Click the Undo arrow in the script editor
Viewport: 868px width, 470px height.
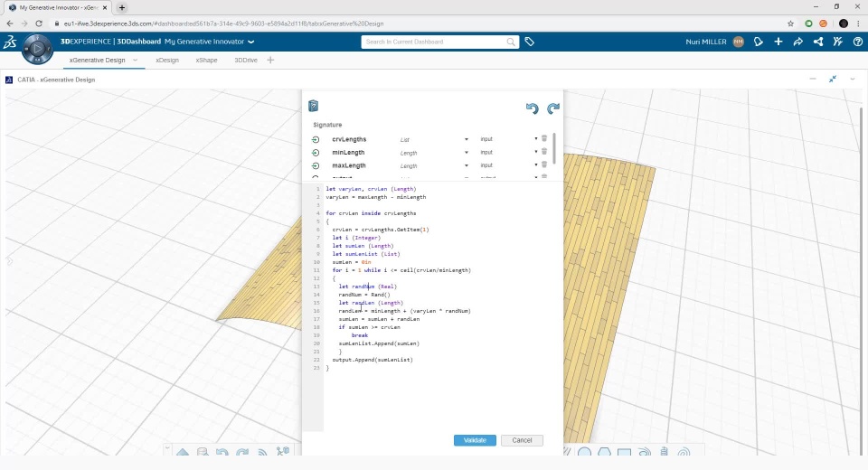532,108
